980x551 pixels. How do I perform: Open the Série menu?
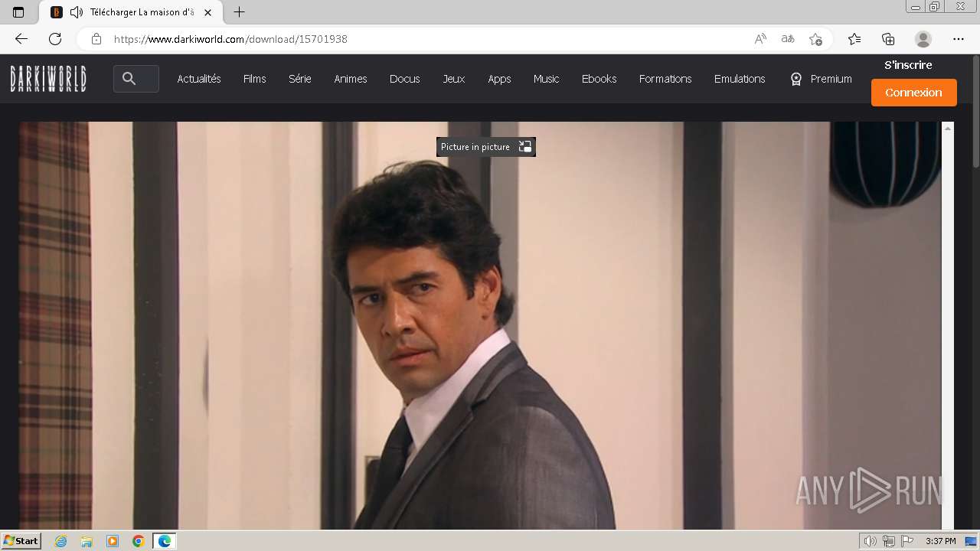coord(300,79)
